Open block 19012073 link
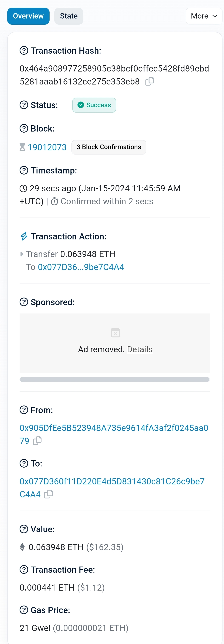 [47, 147]
